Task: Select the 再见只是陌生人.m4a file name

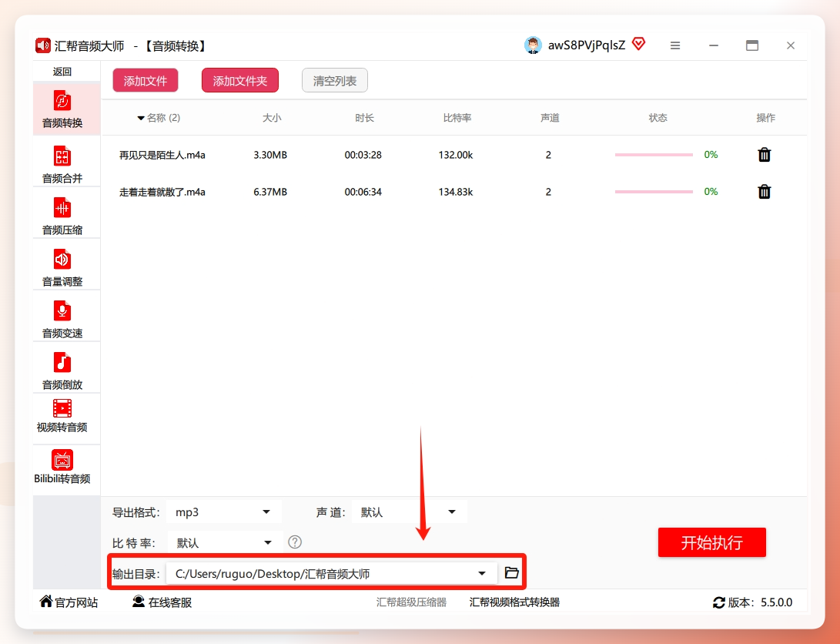Action: click(162, 156)
